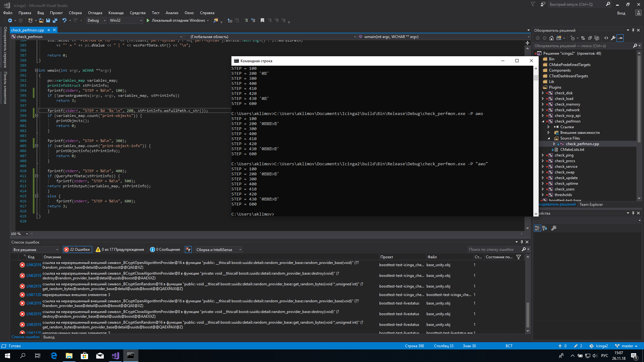The image size is (644, 362).
Task: Switch to the Вывод output tab
Action: [x=49, y=337]
